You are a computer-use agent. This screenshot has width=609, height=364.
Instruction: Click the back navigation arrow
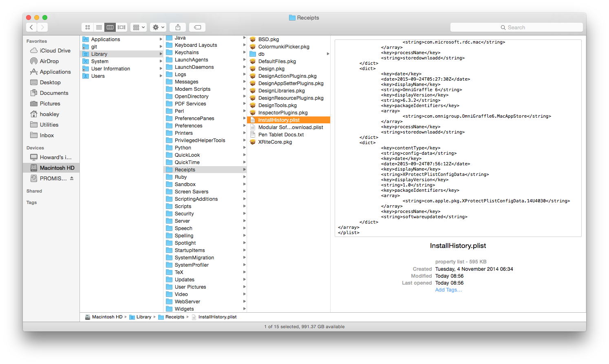point(31,27)
